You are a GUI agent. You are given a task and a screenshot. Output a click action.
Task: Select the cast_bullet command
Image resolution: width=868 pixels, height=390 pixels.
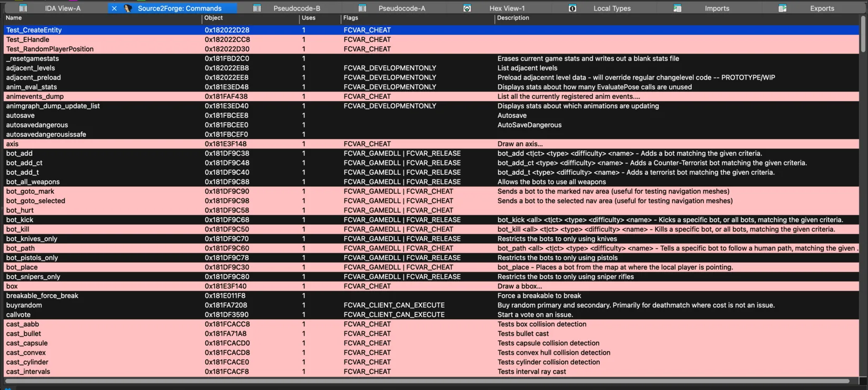pos(431,333)
